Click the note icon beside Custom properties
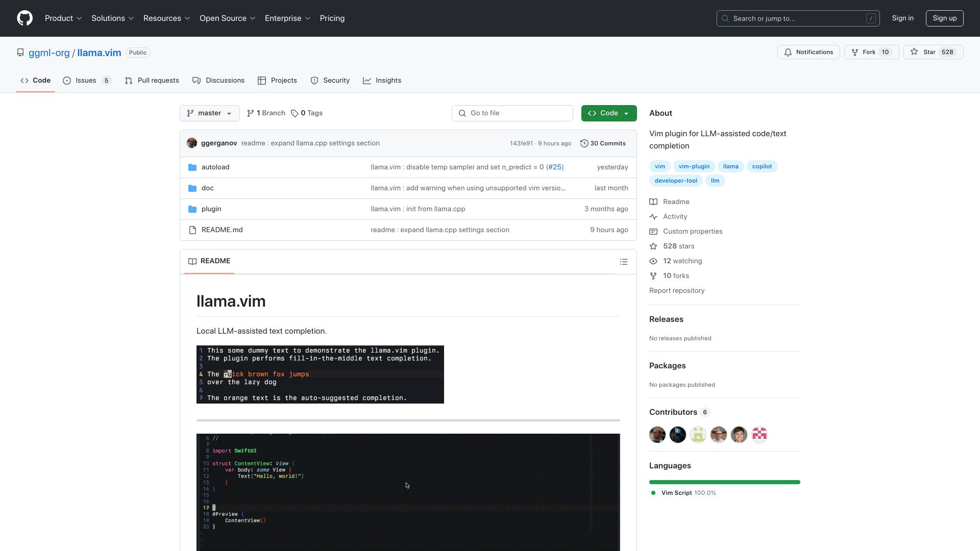Viewport: 980px width, 551px height. 653,232
